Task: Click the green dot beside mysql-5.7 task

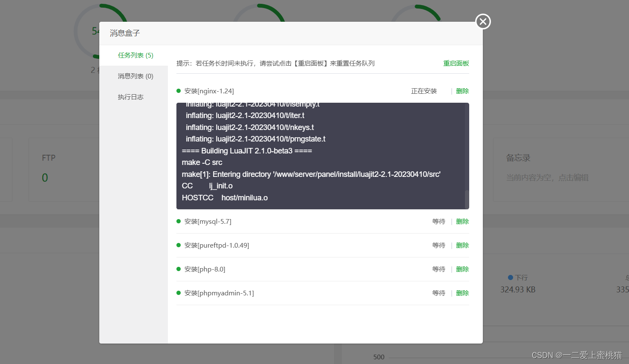Action: coord(179,221)
